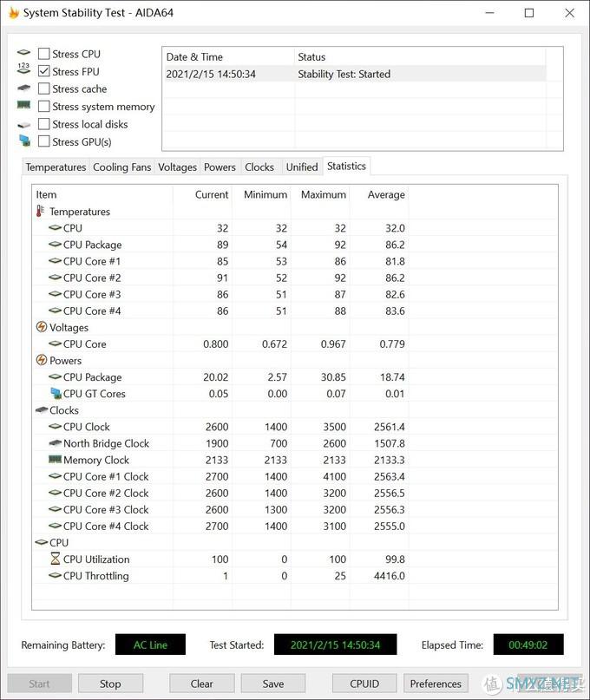Select the Statistics tab
Image resolution: width=590 pixels, height=700 pixels.
(346, 166)
